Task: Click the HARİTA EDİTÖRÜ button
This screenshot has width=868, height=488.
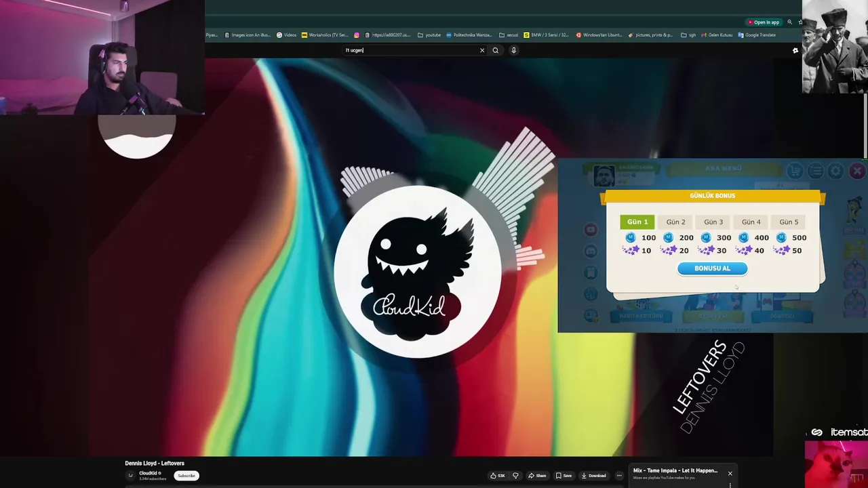Action: point(641,316)
